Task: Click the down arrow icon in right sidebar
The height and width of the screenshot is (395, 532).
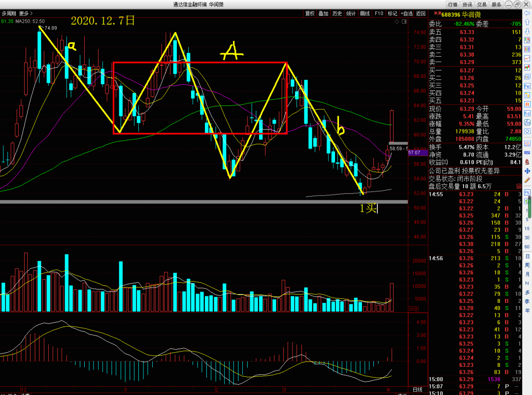Action: click(527, 31)
